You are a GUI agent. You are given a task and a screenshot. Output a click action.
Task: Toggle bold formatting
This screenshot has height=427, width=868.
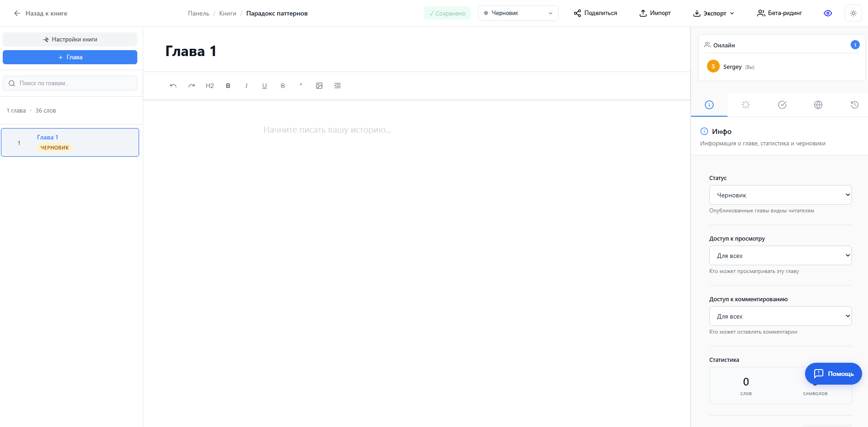(x=228, y=86)
